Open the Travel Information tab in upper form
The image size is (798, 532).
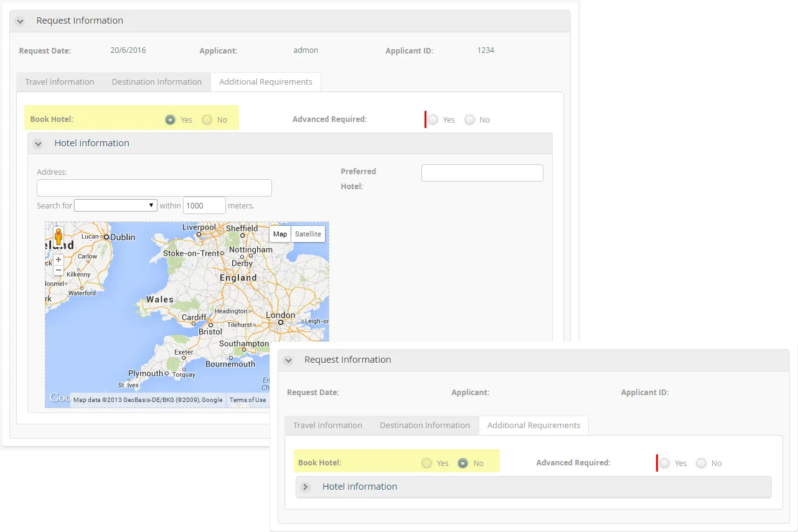coord(60,82)
